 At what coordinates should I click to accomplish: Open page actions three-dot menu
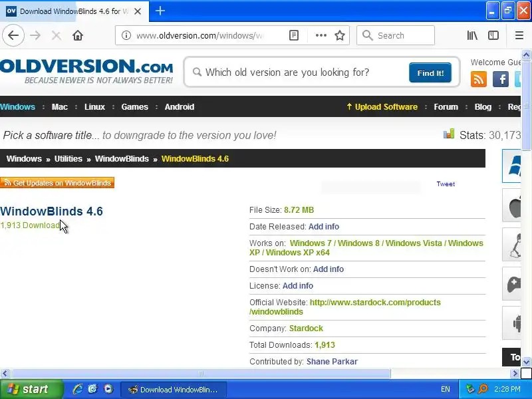point(321,35)
